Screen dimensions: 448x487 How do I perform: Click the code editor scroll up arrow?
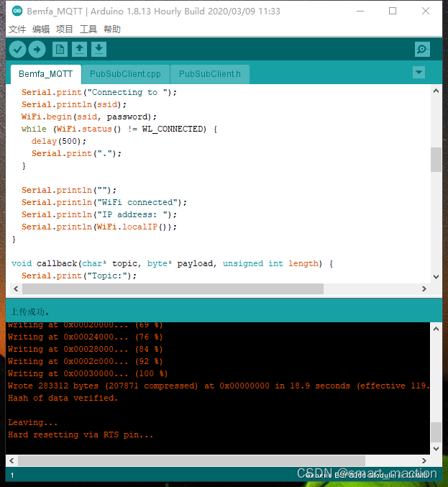pyautogui.click(x=436, y=91)
